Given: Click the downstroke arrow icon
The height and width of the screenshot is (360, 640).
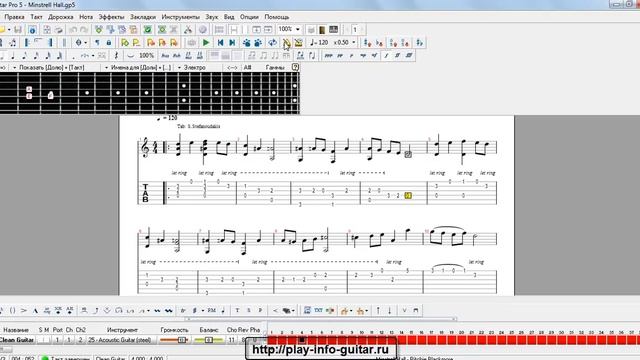Looking at the screenshot, I should (x=389, y=311).
